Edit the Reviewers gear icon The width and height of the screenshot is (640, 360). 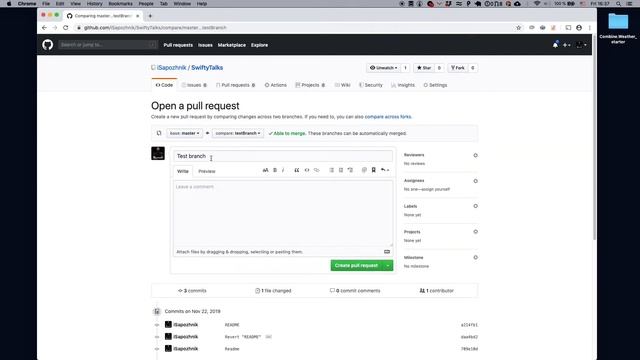(x=476, y=155)
